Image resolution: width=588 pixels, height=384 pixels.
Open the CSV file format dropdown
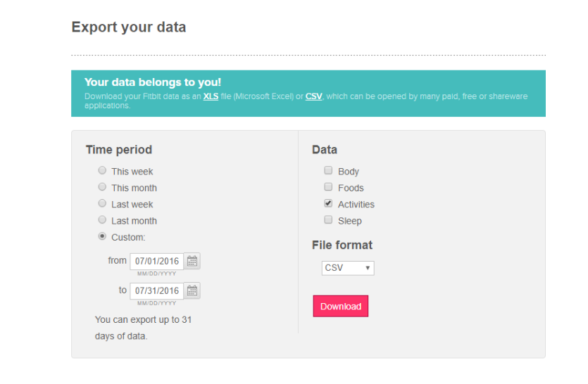pyautogui.click(x=348, y=268)
